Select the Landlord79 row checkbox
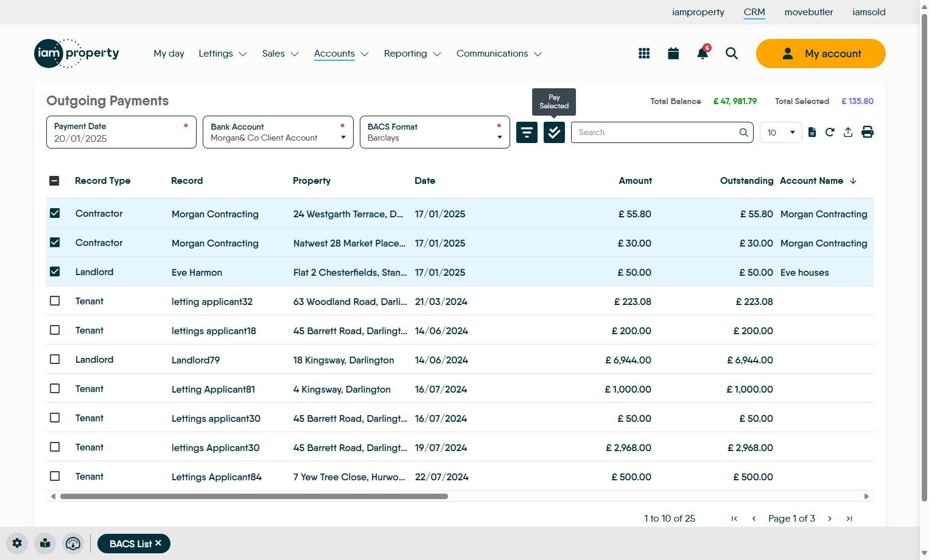This screenshot has width=929, height=560. point(55,359)
